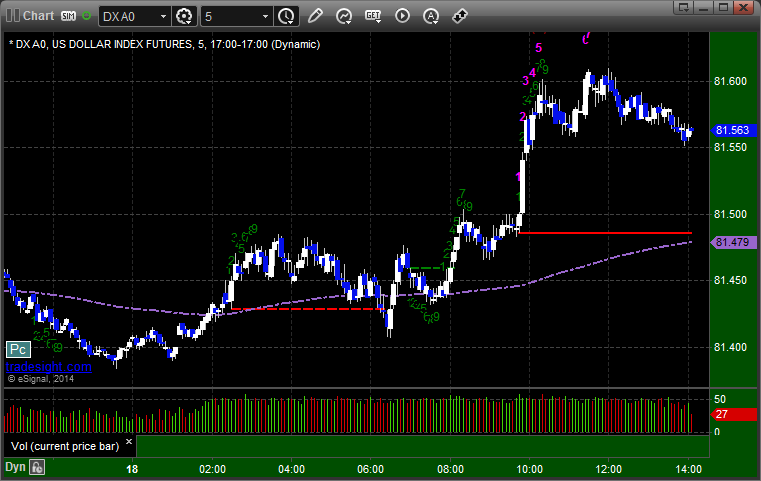Click the red volume value tag 27
The image size is (761, 481).
point(733,415)
